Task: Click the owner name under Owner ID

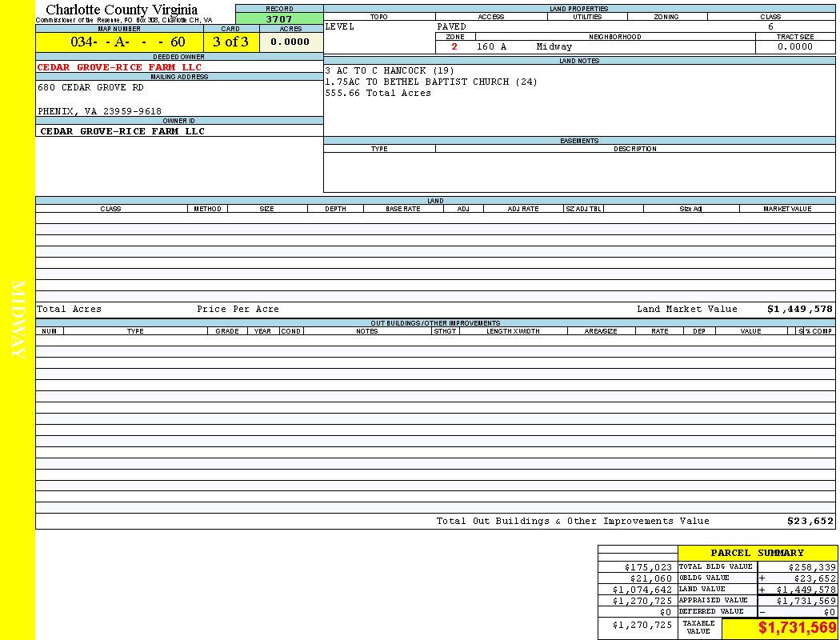Action: tap(122, 131)
